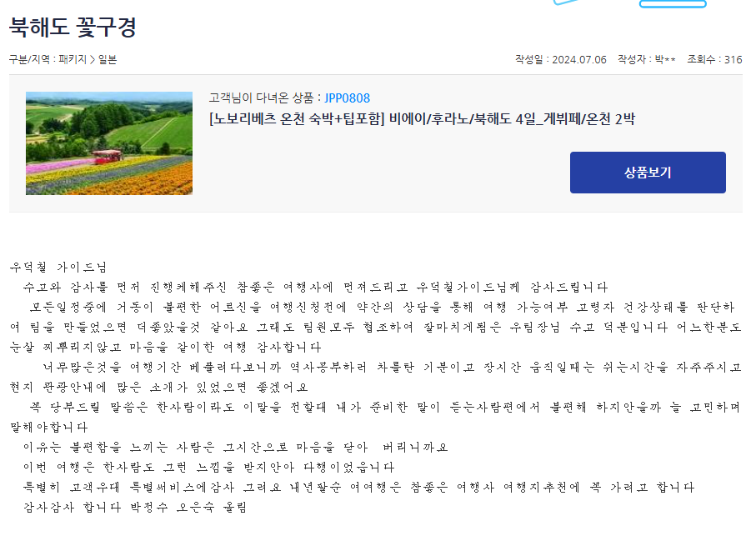Click the review line 우덕철 가이드님
756x536 pixels.
coord(58,267)
